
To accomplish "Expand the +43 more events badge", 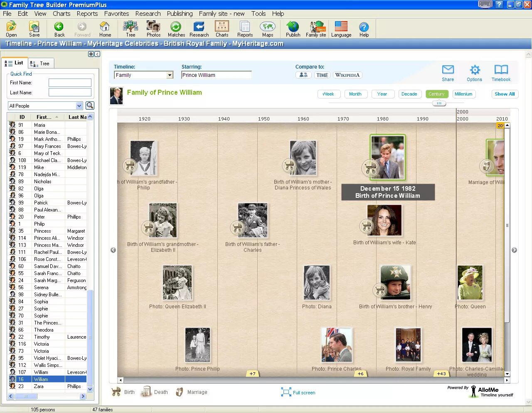I will click(x=441, y=374).
